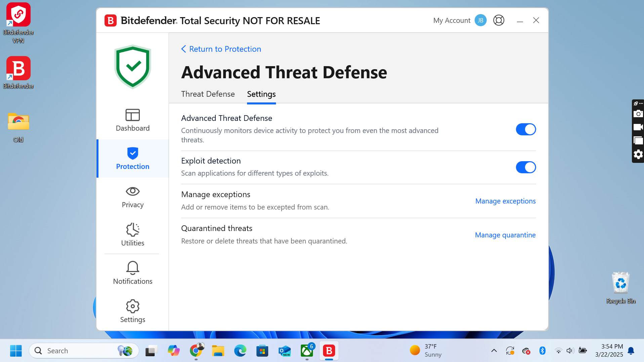
Task: Open the Manage exceptions link
Action: point(506,201)
